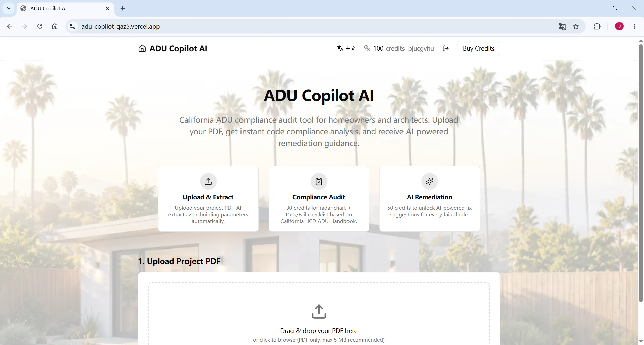Screen dimensions: 644x345
Task: Open the tab search dropdown arrow
Action: (x=9, y=8)
